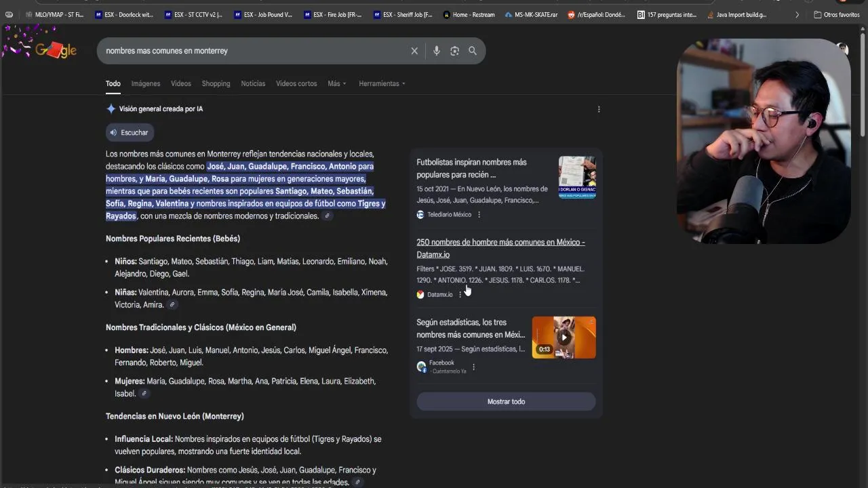Open the MLO/YMAP bookmark
The width and height of the screenshot is (868, 488).
(54, 14)
